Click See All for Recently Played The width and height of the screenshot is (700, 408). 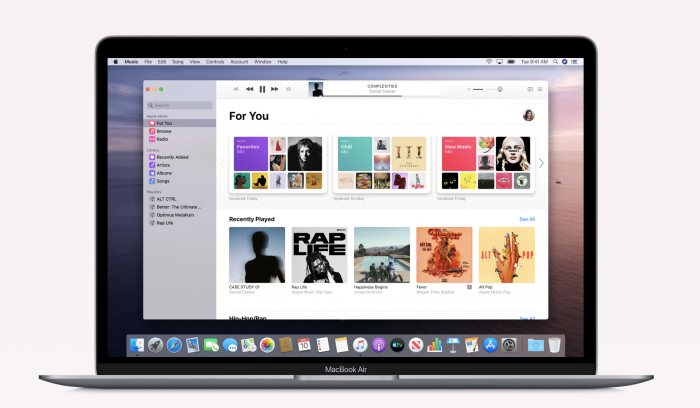526,219
